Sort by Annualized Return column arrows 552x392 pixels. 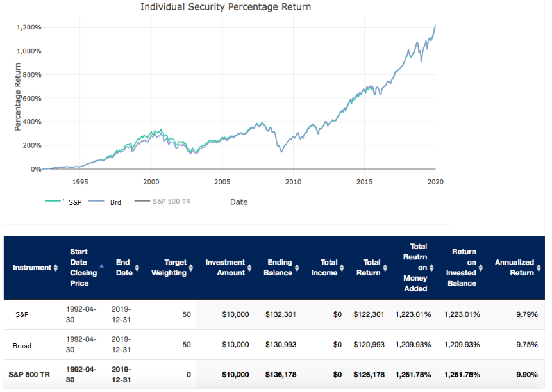(539, 268)
